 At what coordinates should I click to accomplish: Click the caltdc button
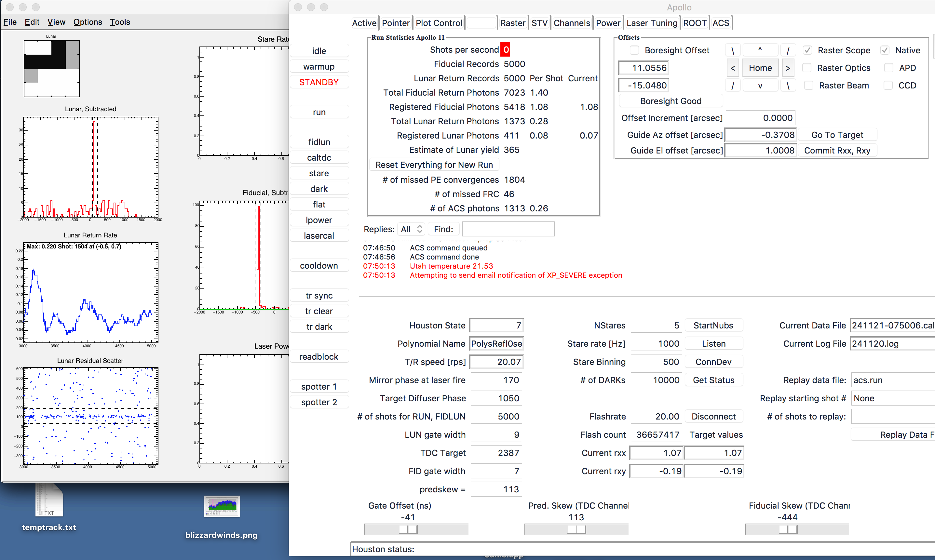click(x=319, y=158)
